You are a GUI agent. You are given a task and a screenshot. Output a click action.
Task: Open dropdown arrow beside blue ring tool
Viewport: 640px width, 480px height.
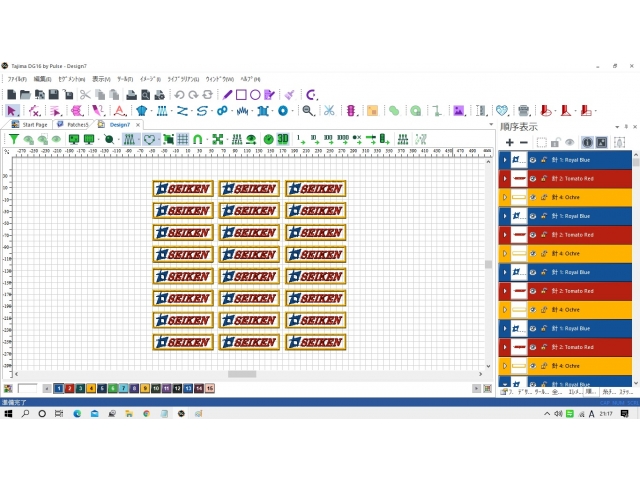pos(292,111)
